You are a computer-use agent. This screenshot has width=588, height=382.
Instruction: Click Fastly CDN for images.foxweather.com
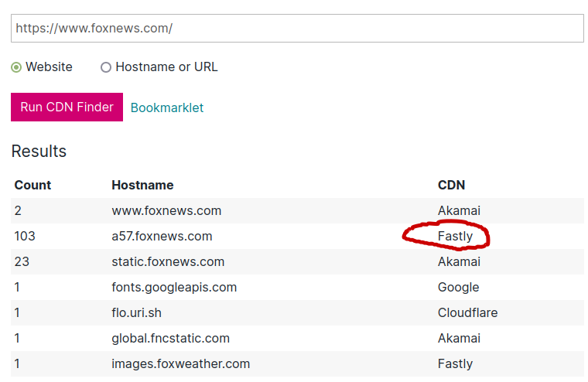click(455, 363)
